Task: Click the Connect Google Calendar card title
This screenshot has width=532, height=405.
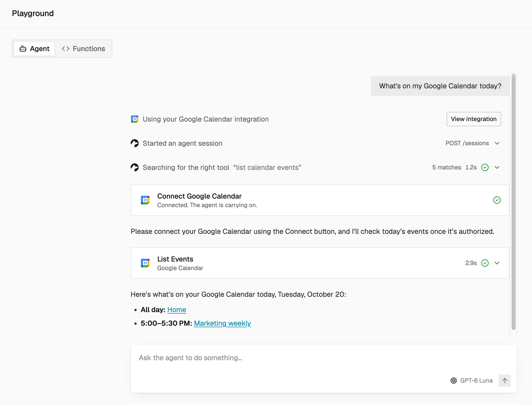Action: (x=199, y=196)
